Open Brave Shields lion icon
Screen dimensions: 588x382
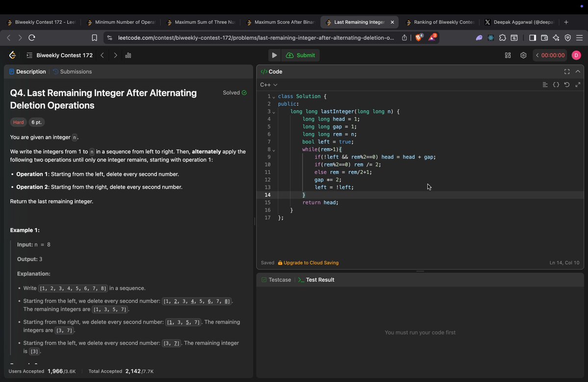click(x=419, y=37)
